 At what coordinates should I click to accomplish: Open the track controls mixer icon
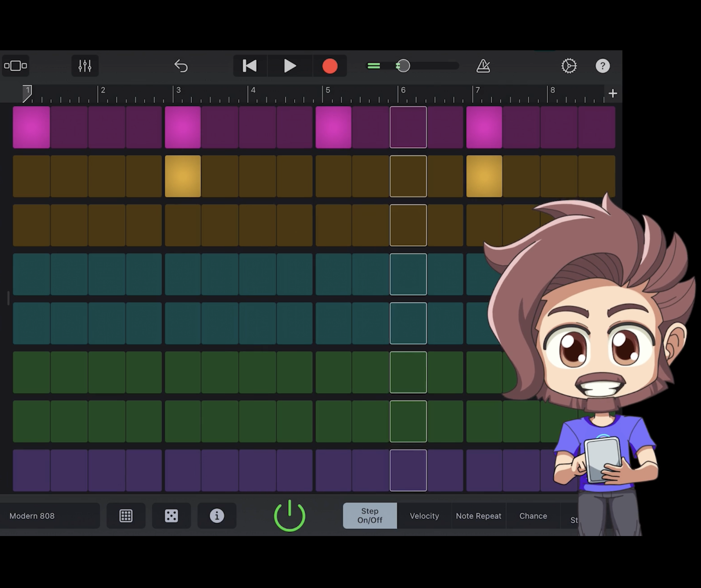click(x=85, y=66)
